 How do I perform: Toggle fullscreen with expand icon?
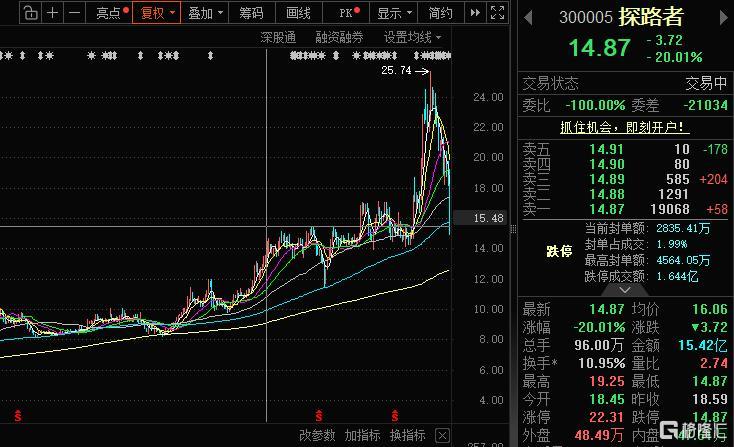pyautogui.click(x=497, y=13)
